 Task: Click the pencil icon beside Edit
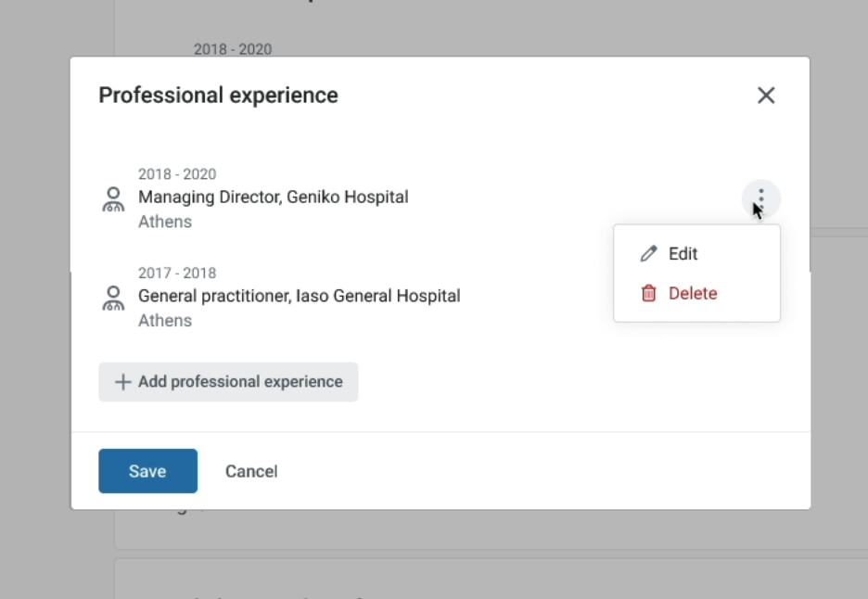coord(649,254)
